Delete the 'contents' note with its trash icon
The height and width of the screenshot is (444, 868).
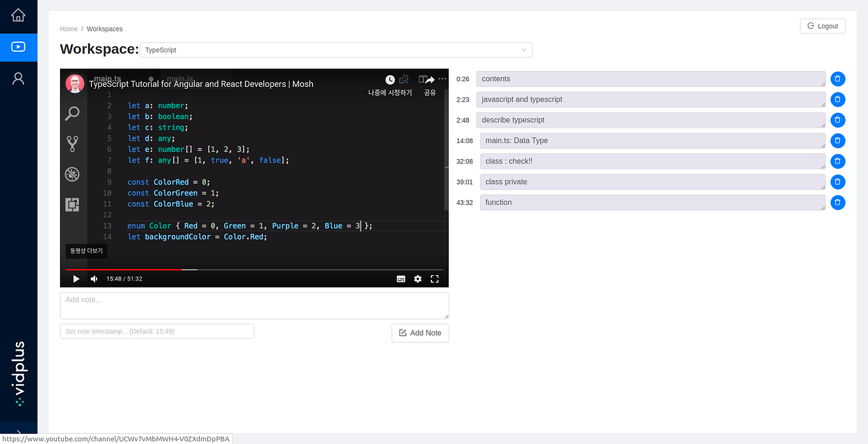click(x=837, y=79)
